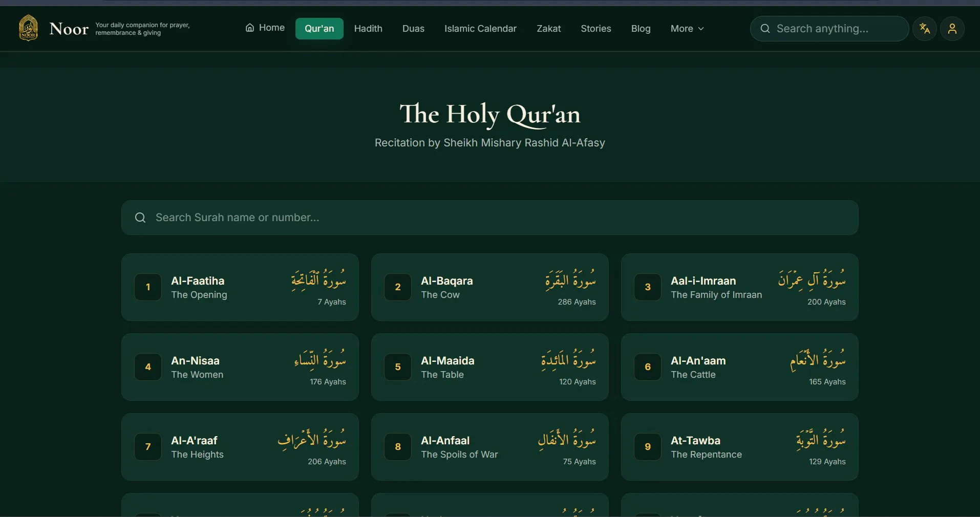
Task: Click number badge 1 on Al-Faatiha card
Action: coord(148,287)
